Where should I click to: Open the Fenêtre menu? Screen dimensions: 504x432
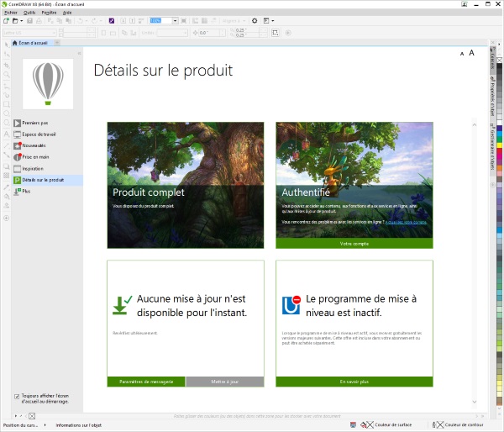[x=49, y=13]
